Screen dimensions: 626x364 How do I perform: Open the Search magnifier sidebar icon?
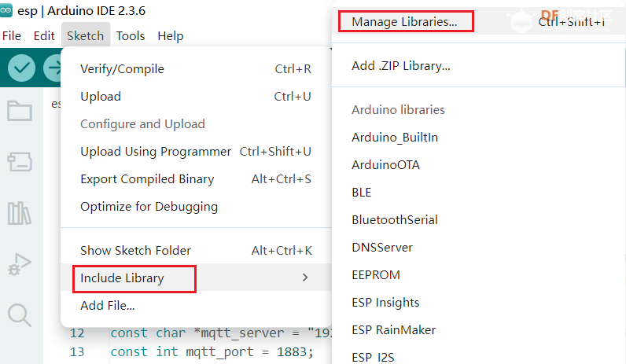pyautogui.click(x=20, y=315)
